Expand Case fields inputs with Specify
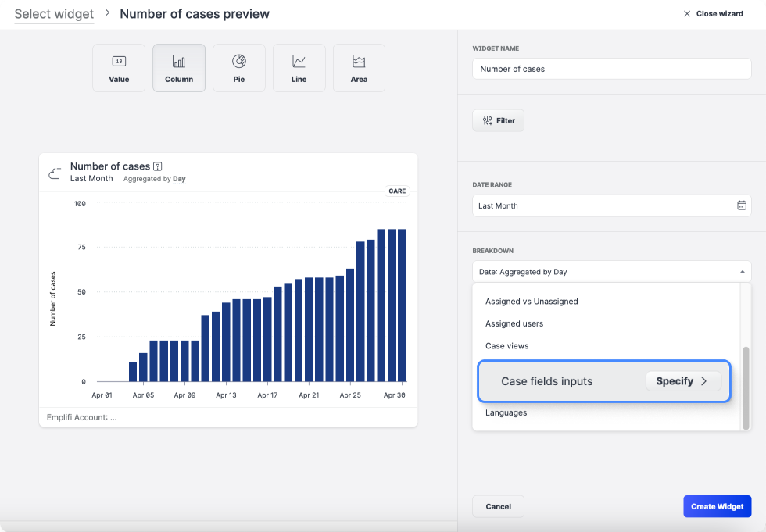The width and height of the screenshot is (766, 532). (x=682, y=381)
